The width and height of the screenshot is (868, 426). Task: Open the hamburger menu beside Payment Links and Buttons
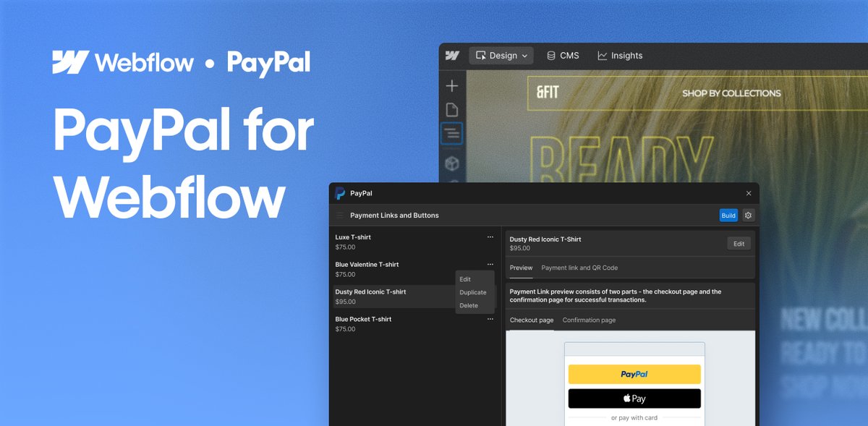point(340,216)
